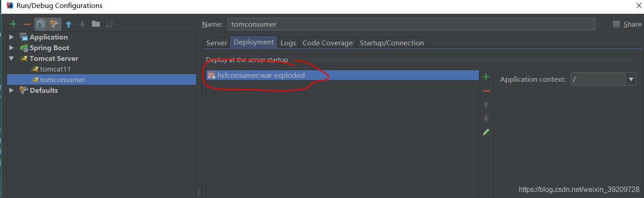Click the Application context text field
The image size is (644, 198).
598,79
